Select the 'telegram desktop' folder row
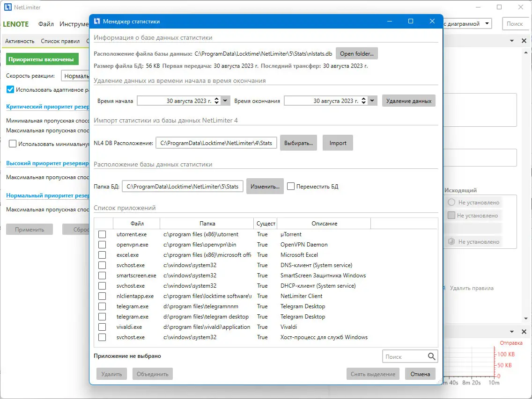This screenshot has width=532, height=399. (266, 317)
